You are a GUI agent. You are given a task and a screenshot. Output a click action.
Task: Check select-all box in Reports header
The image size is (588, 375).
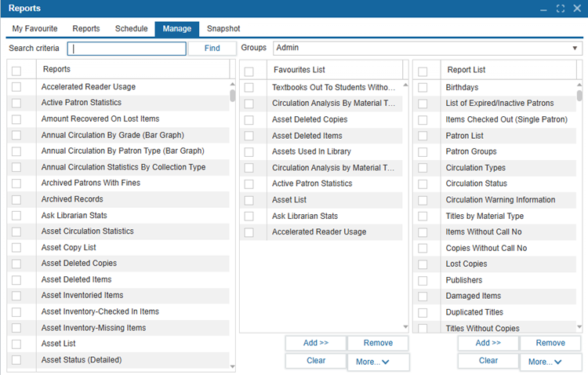pyautogui.click(x=16, y=71)
